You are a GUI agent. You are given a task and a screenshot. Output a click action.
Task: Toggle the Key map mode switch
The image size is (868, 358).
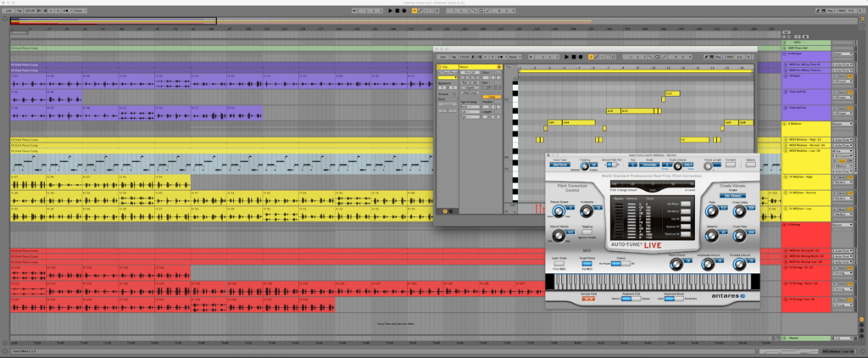coord(831,10)
